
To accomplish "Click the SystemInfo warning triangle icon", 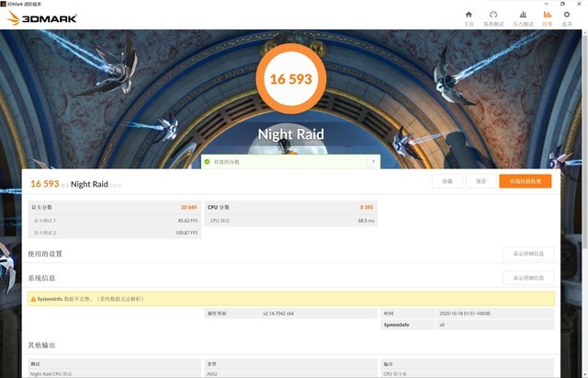I will 33,299.
